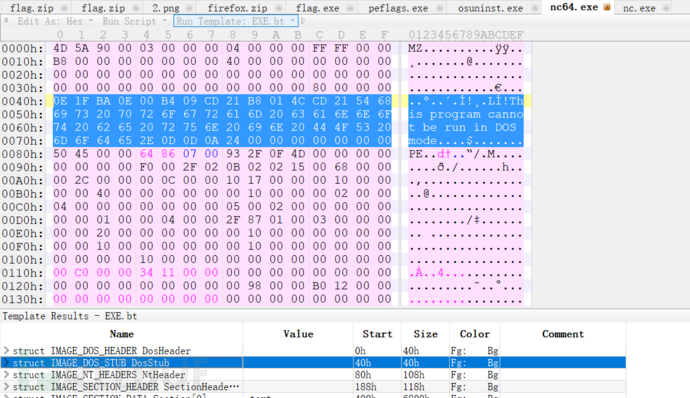Expand the IMAGE_SECTION_HEADER struct row
Viewport: 690px width, 398px height.
tap(6, 387)
